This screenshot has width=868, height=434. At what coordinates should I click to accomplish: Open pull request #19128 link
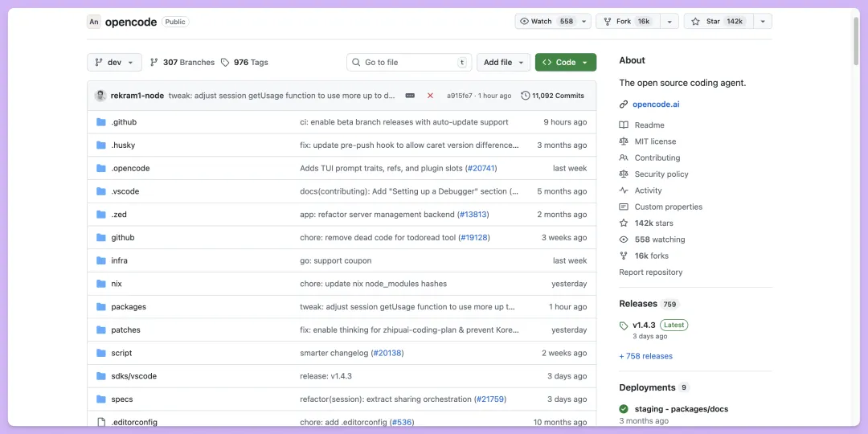click(x=474, y=237)
